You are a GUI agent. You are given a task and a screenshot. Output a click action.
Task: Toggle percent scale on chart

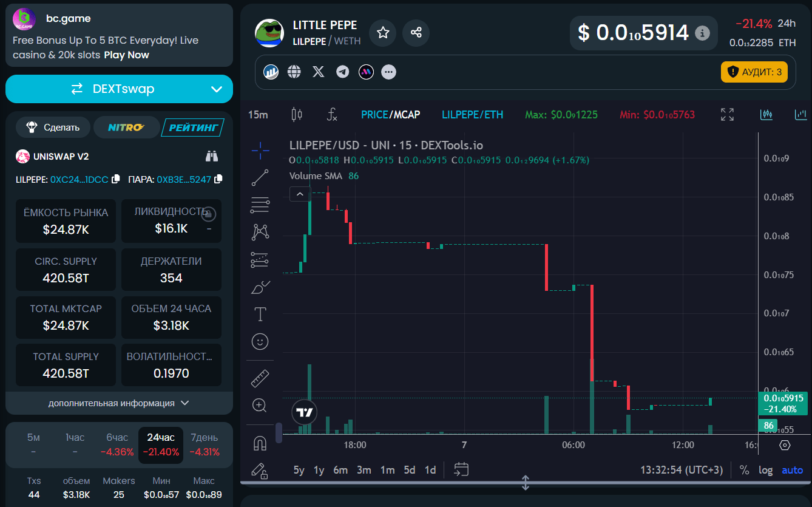(x=745, y=470)
